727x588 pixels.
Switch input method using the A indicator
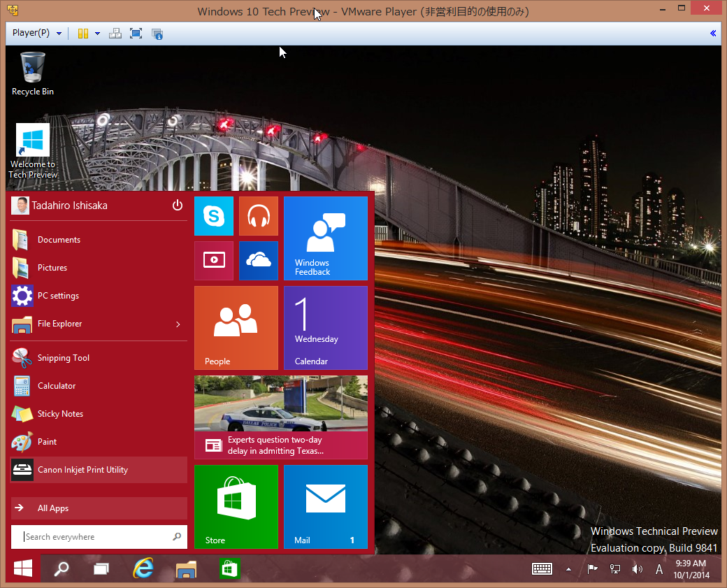pyautogui.click(x=658, y=568)
